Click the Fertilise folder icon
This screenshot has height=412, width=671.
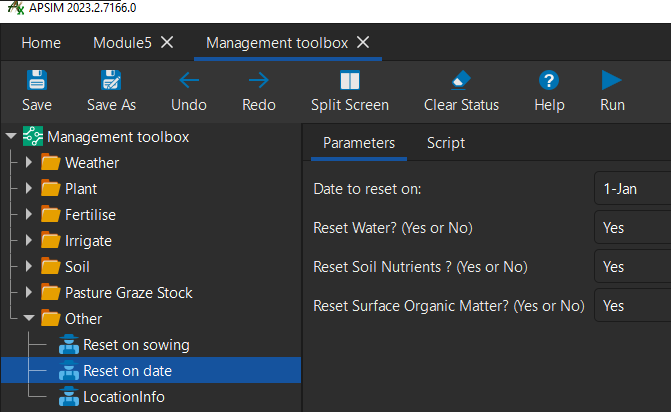coord(50,214)
